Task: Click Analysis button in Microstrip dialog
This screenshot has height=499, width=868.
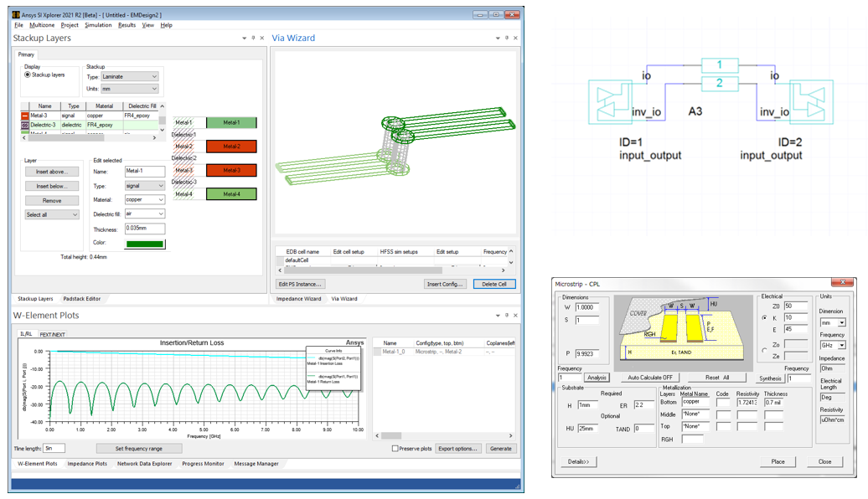Action: 597,378
